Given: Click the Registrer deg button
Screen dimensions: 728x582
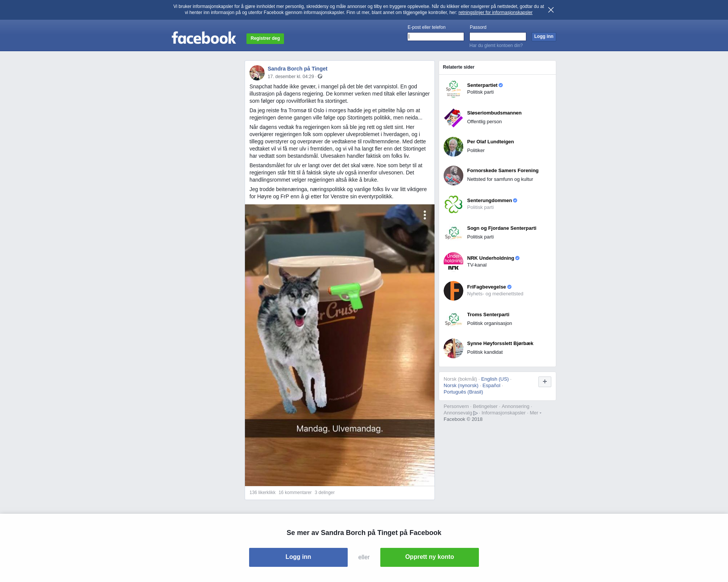Looking at the screenshot, I should pyautogui.click(x=265, y=38).
